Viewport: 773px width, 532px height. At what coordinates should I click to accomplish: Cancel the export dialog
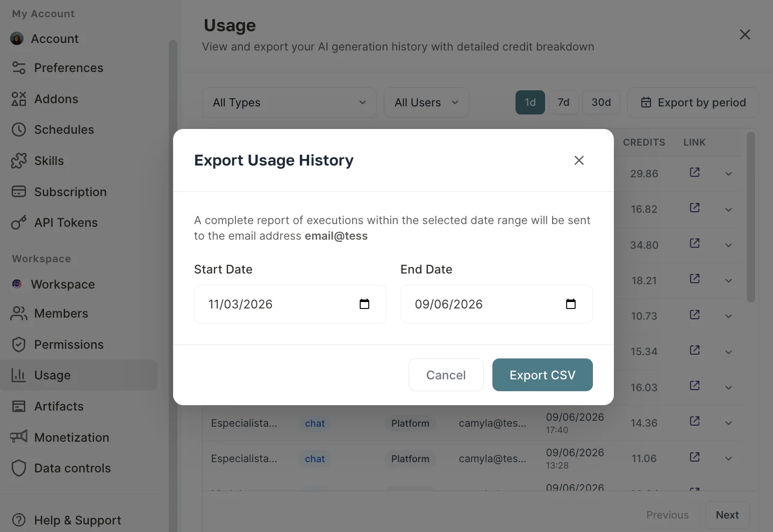click(446, 375)
